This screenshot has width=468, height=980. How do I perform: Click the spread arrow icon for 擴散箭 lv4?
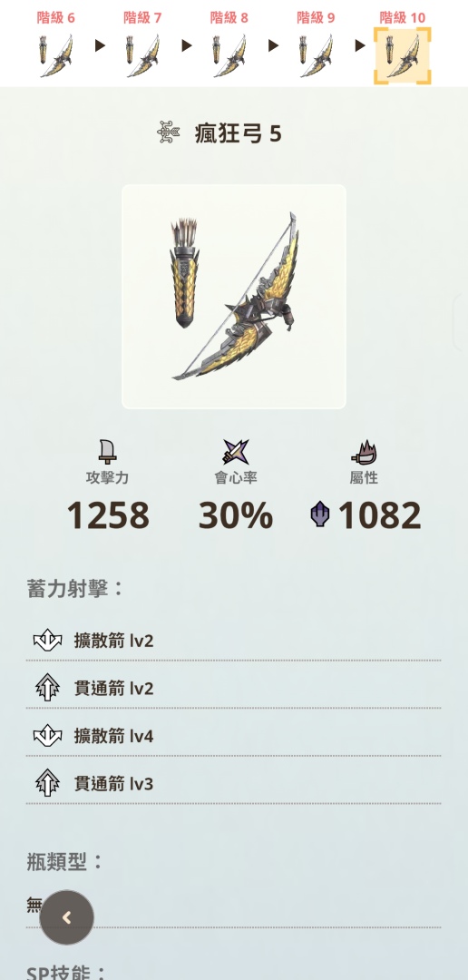(x=47, y=736)
